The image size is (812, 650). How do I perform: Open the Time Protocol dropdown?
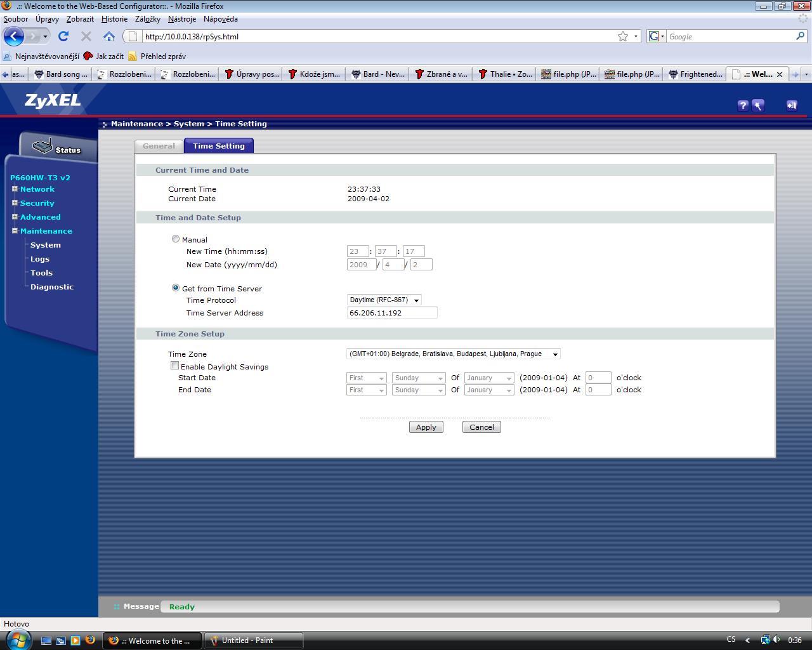(384, 300)
